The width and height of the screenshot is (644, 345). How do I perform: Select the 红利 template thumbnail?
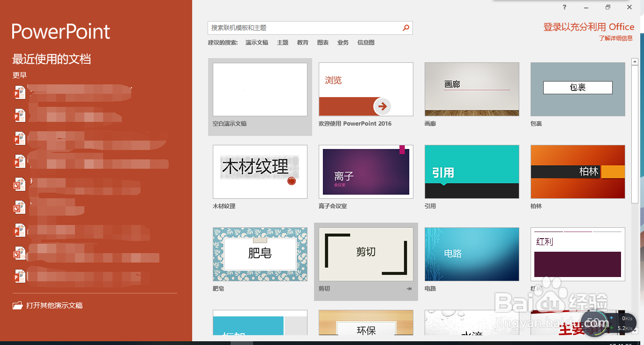click(578, 255)
